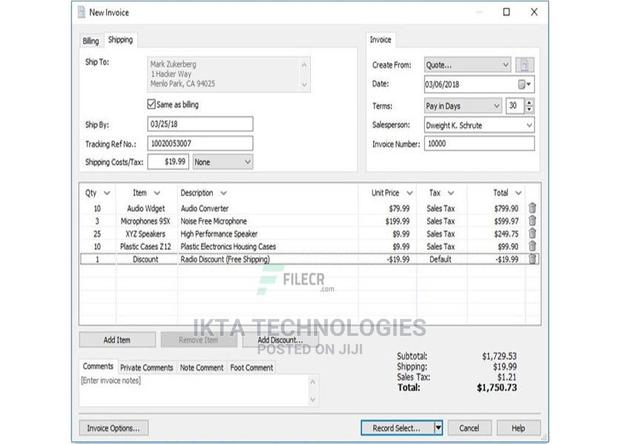Expand the Unit Price column header arrow
Image resolution: width=620 pixels, height=444 pixels.
tap(410, 193)
